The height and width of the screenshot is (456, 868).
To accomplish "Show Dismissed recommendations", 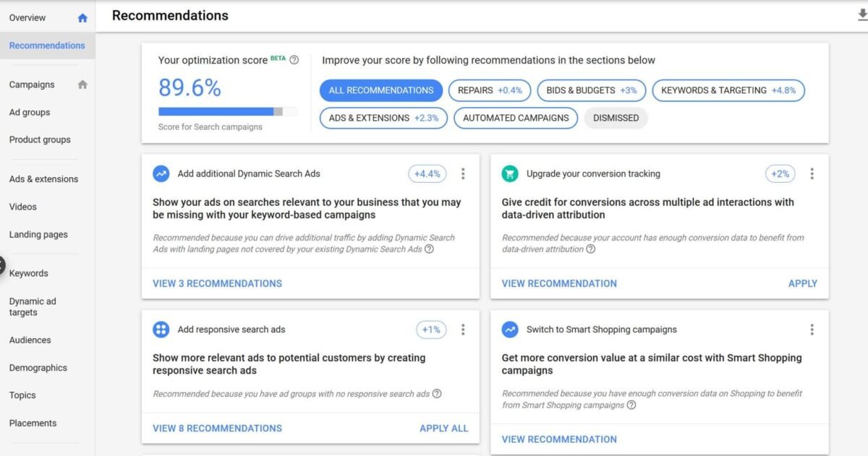I will click(x=616, y=118).
